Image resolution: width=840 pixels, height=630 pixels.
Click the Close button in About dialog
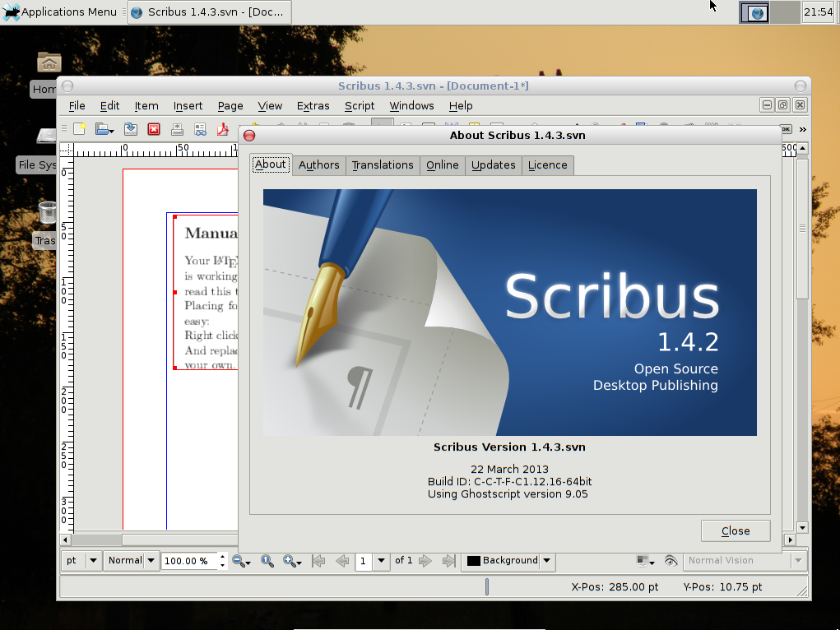(x=736, y=530)
